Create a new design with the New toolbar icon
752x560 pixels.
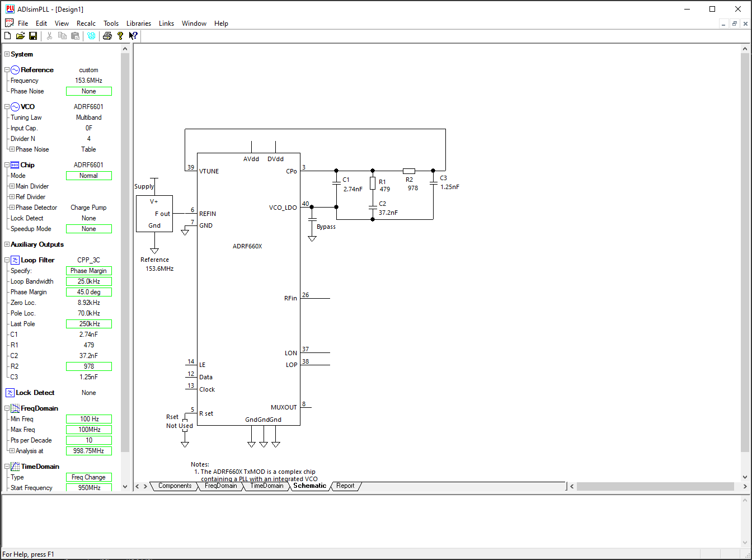(x=8, y=36)
